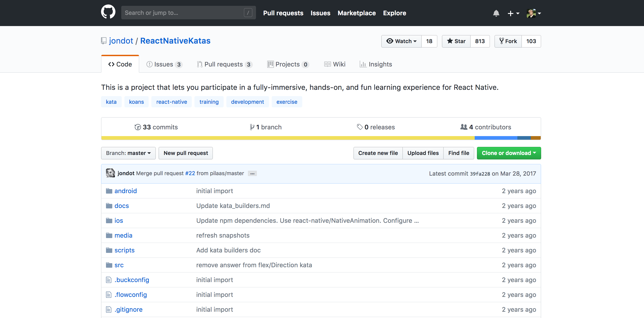Open the GitHub home logo
This screenshot has height=318, width=644.
point(108,12)
